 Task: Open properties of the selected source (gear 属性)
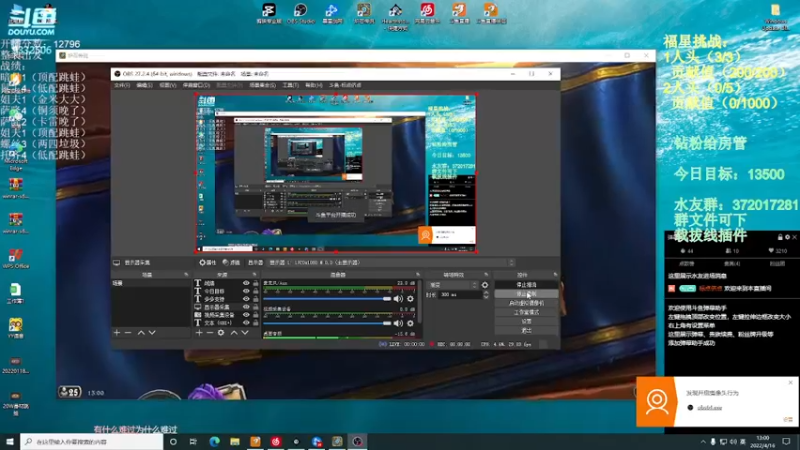(208, 262)
